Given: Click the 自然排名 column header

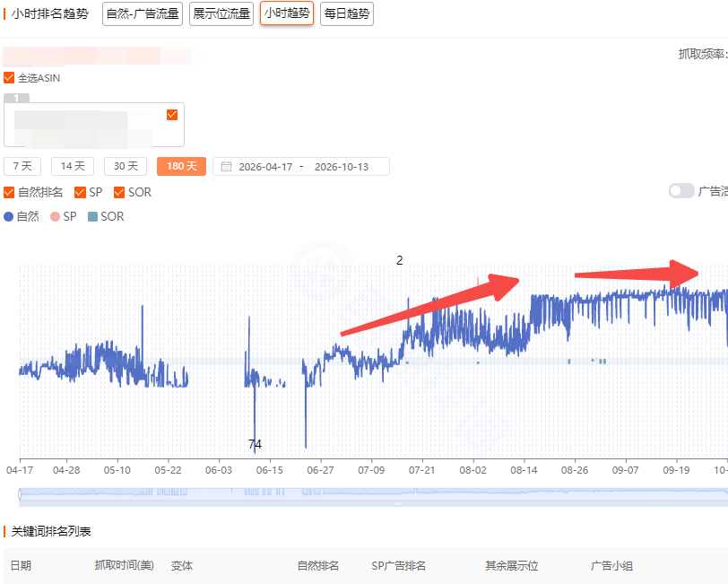Looking at the screenshot, I should coord(317,565).
